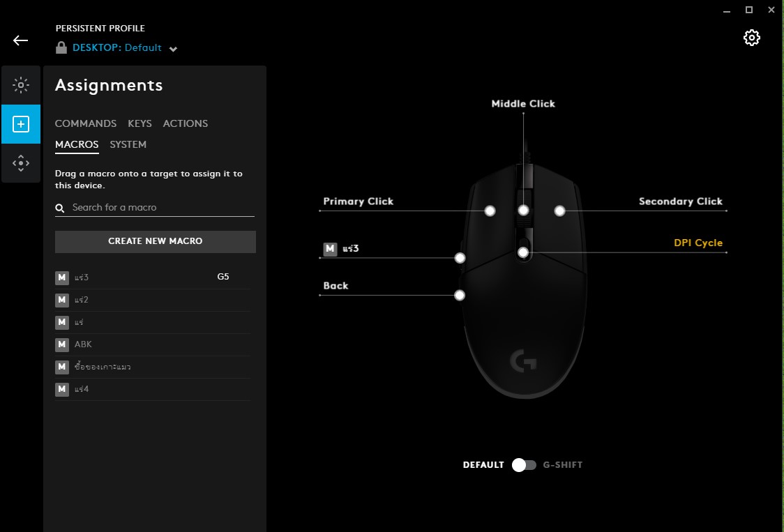The width and height of the screenshot is (784, 532).
Task: Open the Sensitivity (DPI) crosshair icon in the sidebar
Action: tap(21, 163)
